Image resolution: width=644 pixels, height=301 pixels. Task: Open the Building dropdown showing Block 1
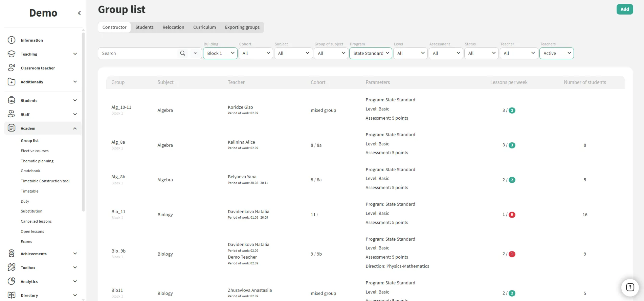tap(220, 53)
